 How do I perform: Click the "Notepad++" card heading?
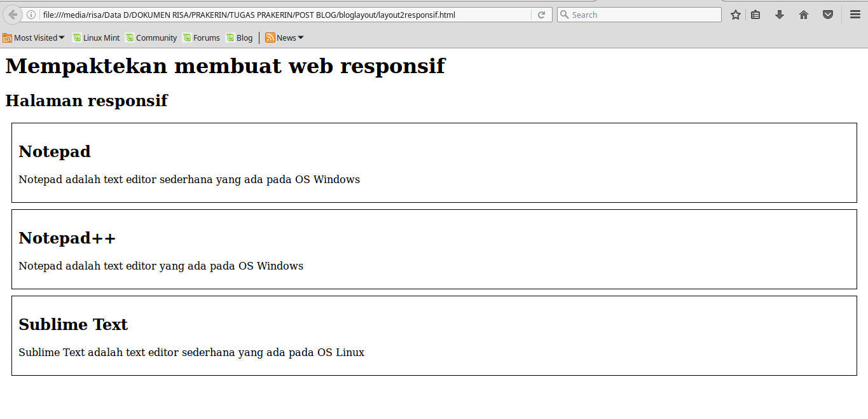point(67,238)
